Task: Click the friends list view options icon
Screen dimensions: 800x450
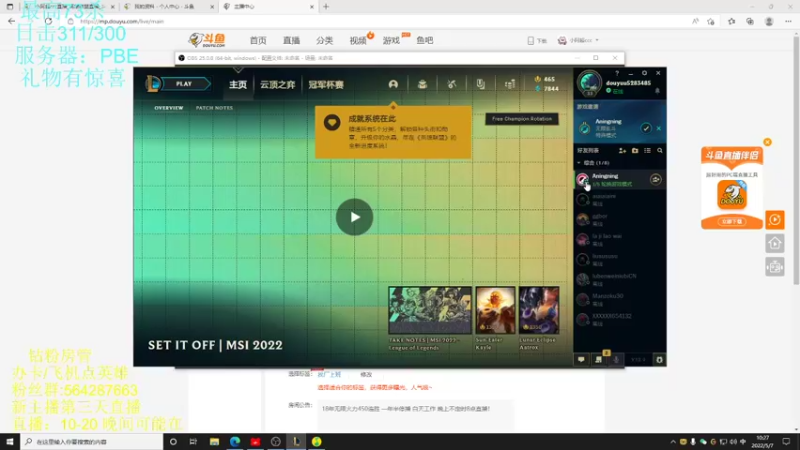Action: click(647, 151)
